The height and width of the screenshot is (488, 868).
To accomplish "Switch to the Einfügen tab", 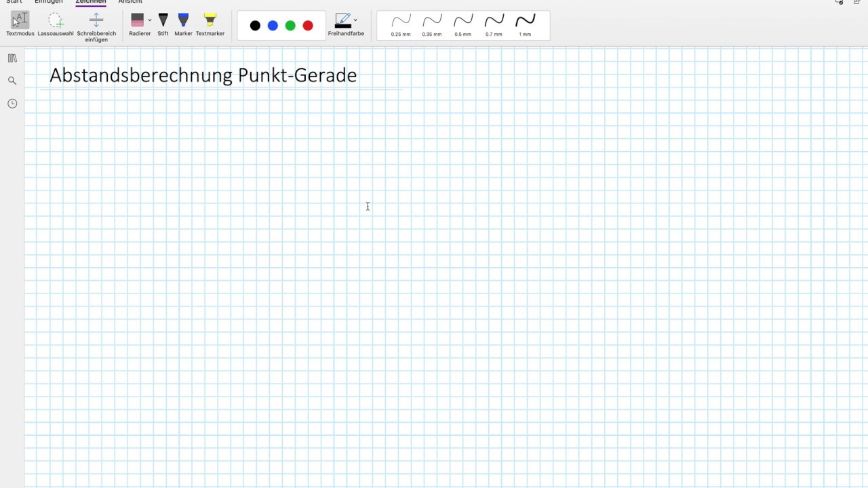I will (x=49, y=2).
